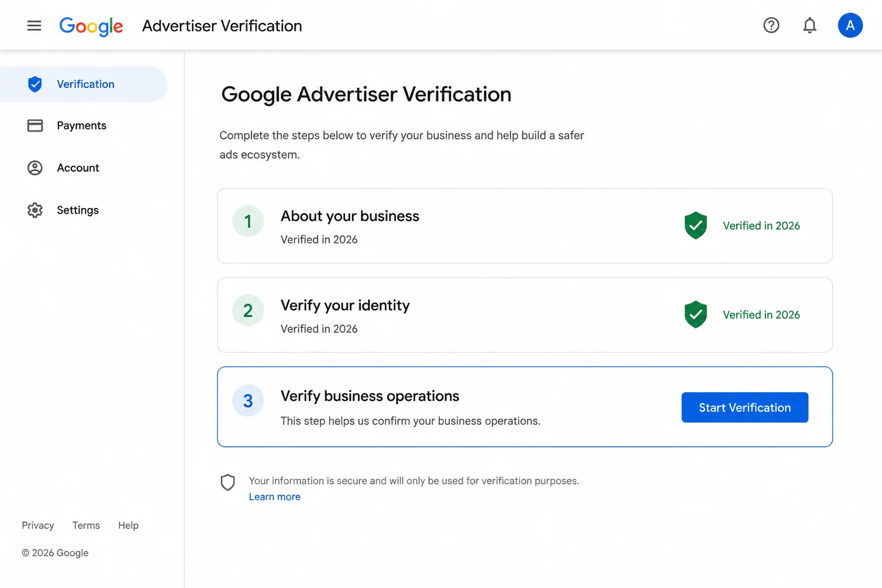882x588 pixels.
Task: Click the © 2026 Google footer text
Action: tap(55, 553)
